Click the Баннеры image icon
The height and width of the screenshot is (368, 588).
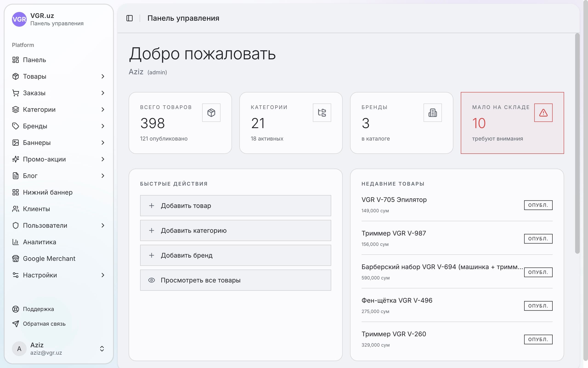tap(16, 143)
